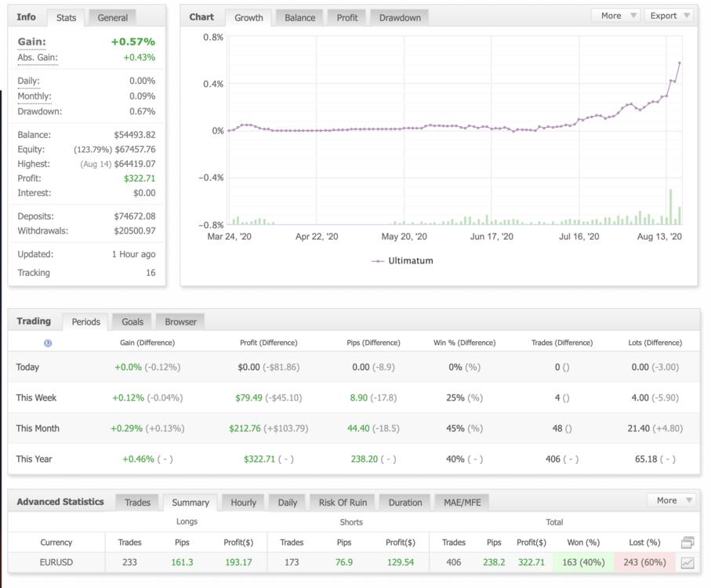Click This Year pips 238.20
Screen dimensions: 711x588
pos(364,459)
